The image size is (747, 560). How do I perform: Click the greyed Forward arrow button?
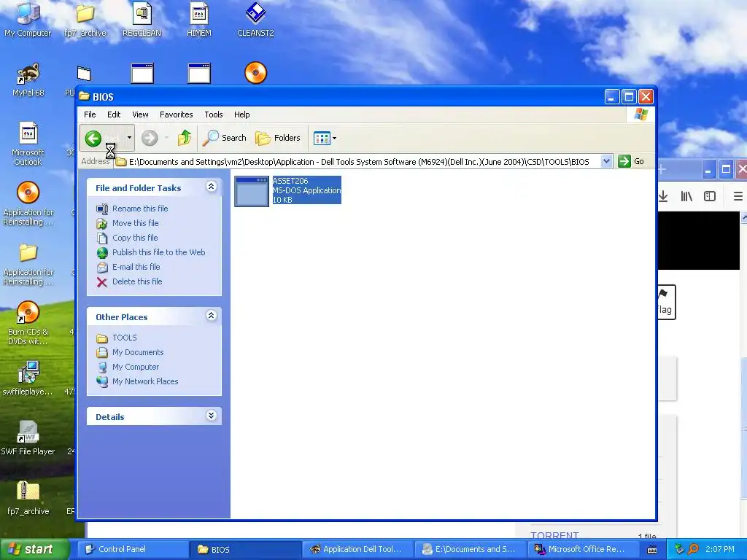click(149, 138)
